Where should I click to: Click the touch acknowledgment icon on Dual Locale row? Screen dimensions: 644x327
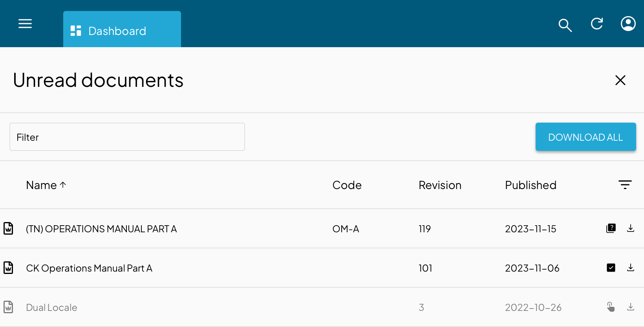tap(611, 307)
